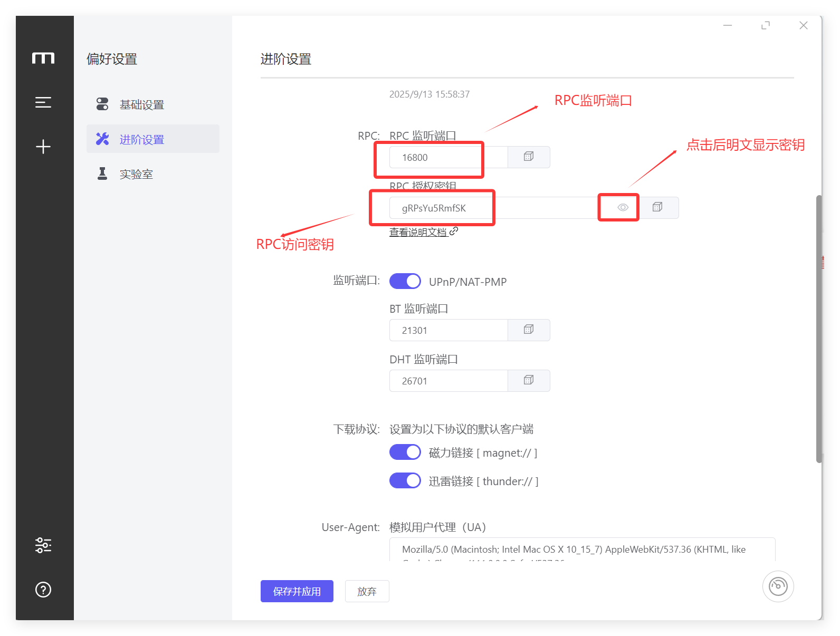Open the task list icon in sidebar
The height and width of the screenshot is (636, 840).
pos(43,102)
